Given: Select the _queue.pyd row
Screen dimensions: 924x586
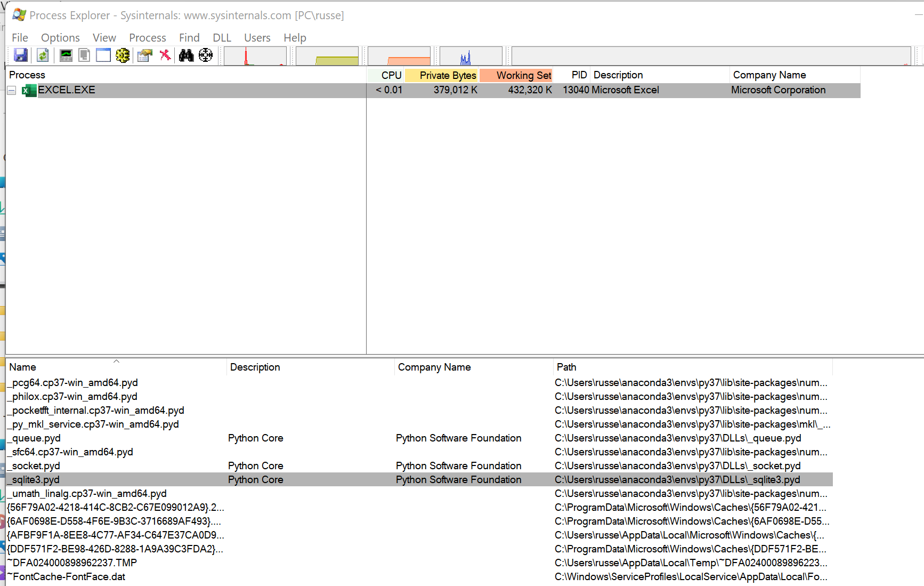Looking at the screenshot, I should (419, 438).
